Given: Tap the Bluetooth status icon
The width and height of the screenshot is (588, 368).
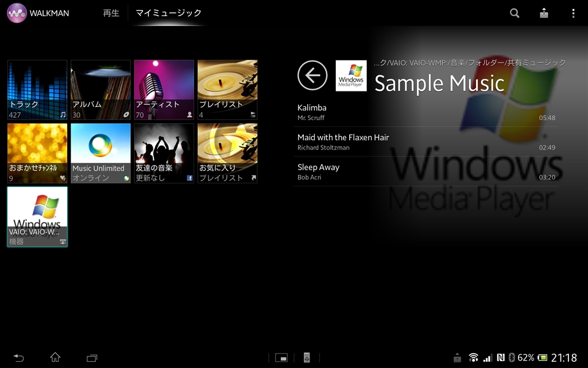Looking at the screenshot, I should [x=511, y=358].
